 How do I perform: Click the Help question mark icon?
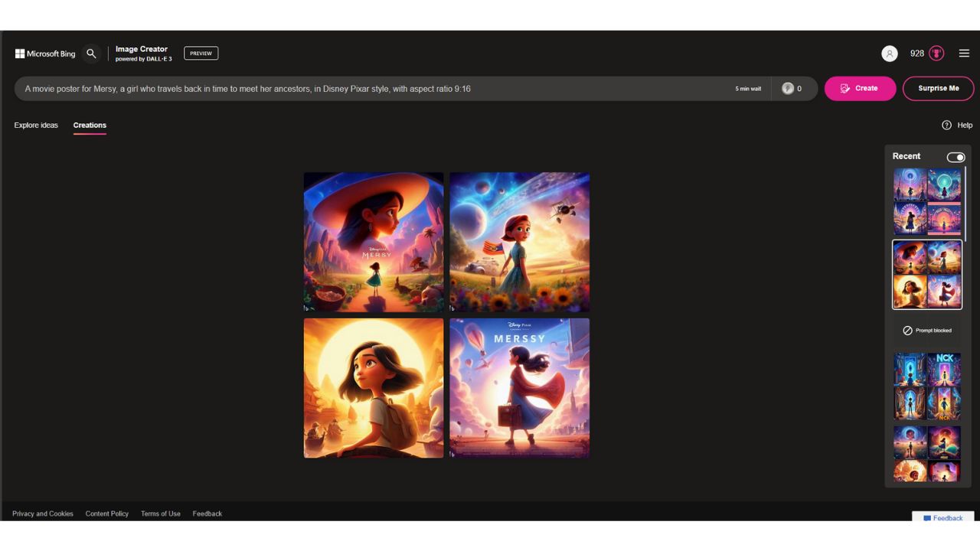point(946,126)
